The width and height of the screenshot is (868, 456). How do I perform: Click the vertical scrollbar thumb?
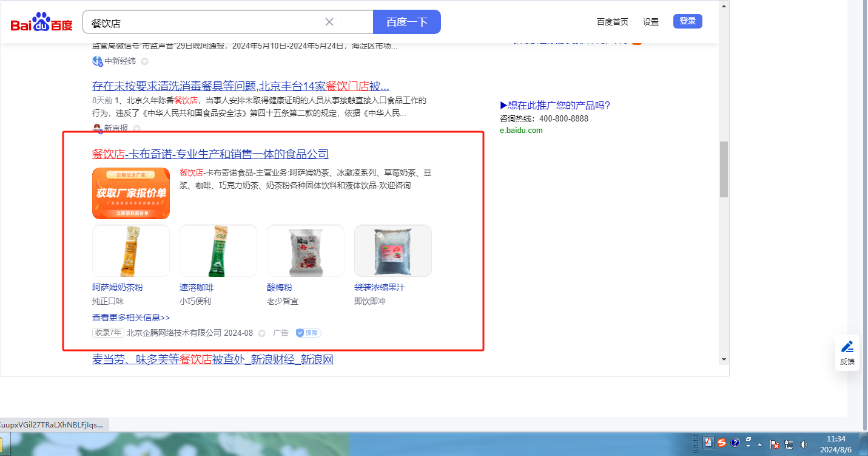point(723,169)
